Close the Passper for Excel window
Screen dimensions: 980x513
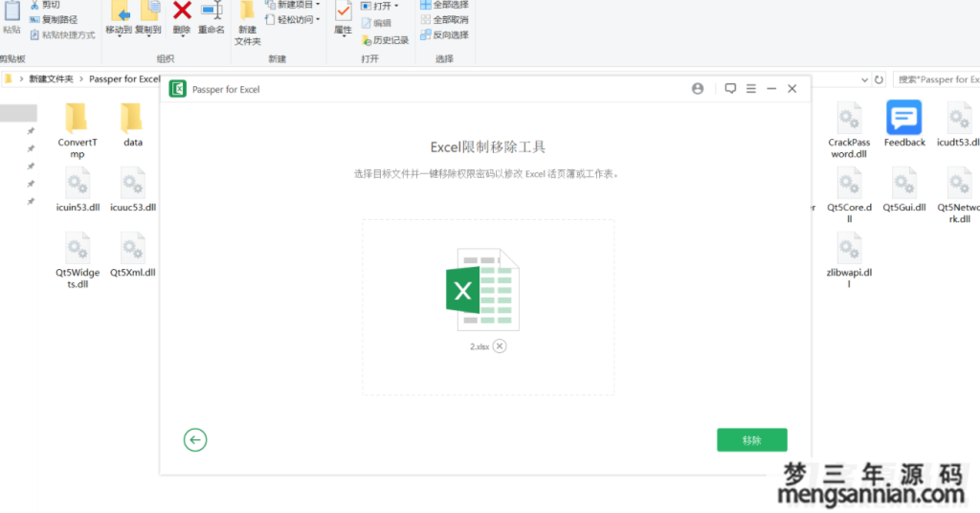tap(791, 89)
